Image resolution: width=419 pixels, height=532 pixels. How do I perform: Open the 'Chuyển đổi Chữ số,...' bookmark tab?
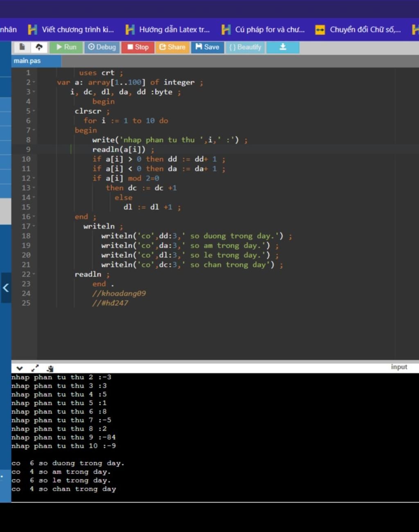click(x=358, y=29)
